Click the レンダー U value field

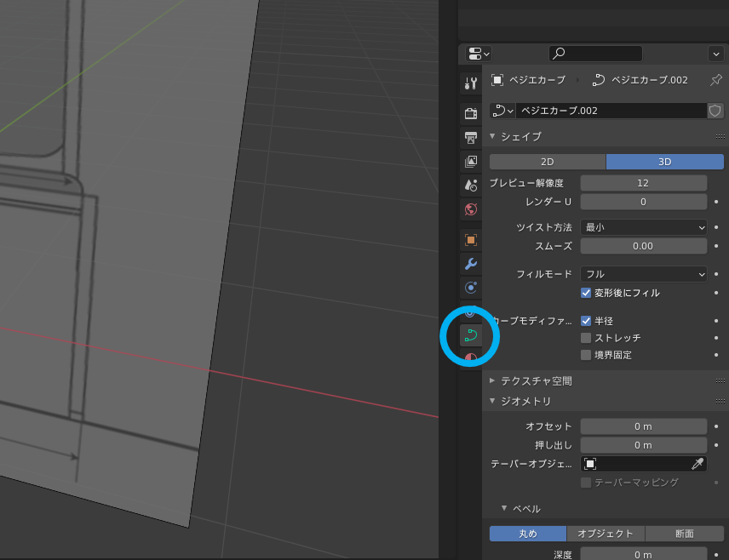point(644,202)
